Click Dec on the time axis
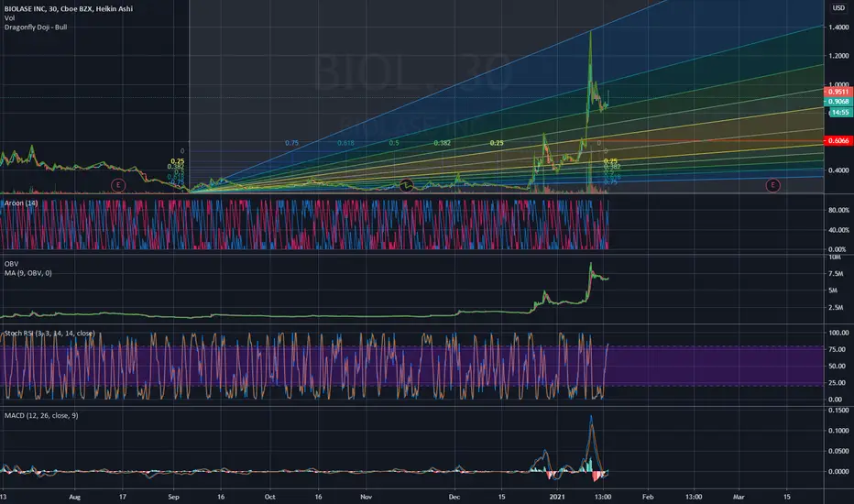Screen dimensions: 854x504 (x=454, y=497)
